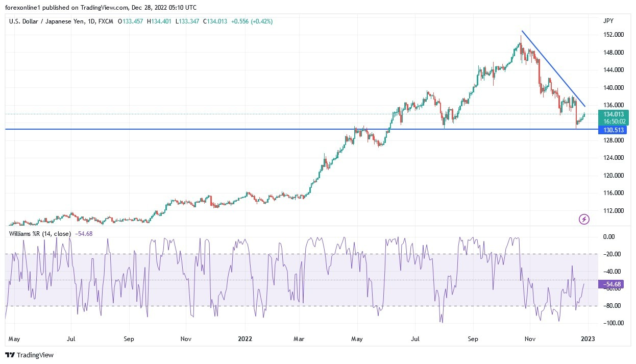Select the 2022 label on the time axis

[245, 338]
